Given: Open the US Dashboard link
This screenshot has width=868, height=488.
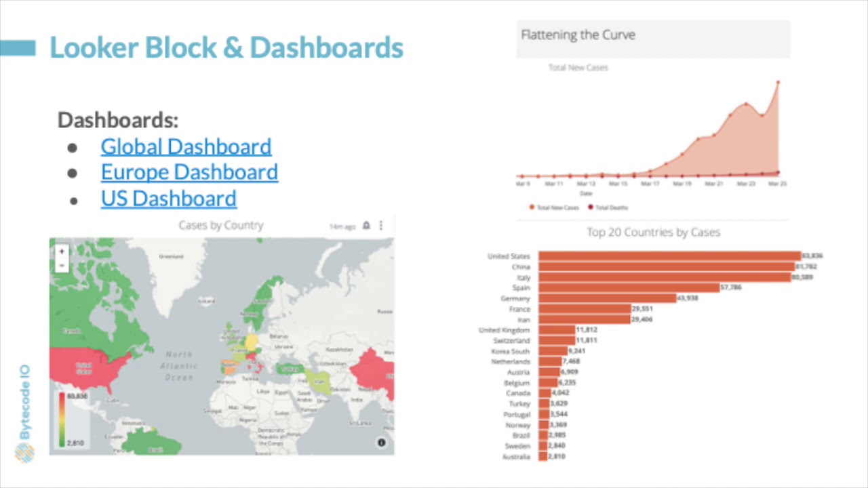Looking at the screenshot, I should 168,198.
